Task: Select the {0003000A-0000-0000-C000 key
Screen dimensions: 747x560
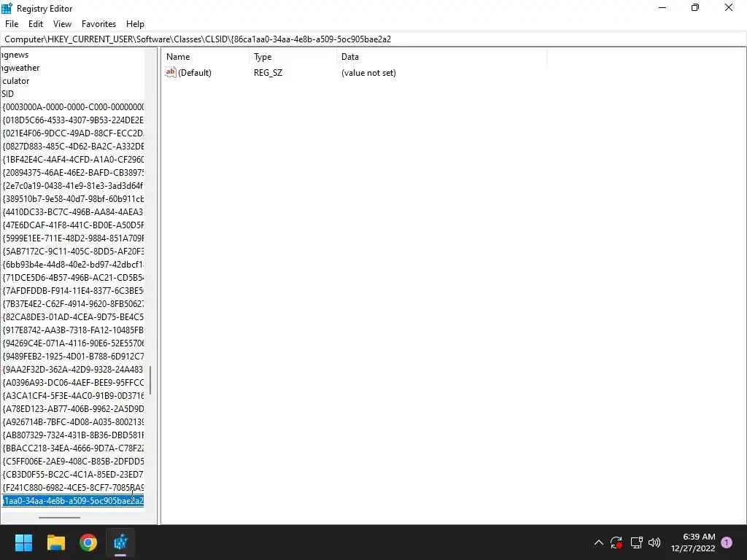Action: pos(73,107)
